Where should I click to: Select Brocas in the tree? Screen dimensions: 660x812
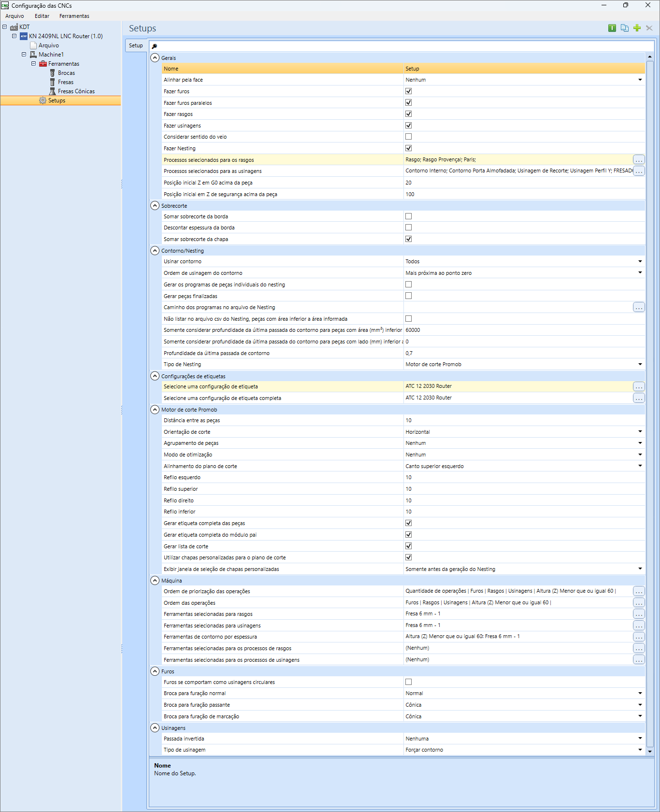point(66,73)
